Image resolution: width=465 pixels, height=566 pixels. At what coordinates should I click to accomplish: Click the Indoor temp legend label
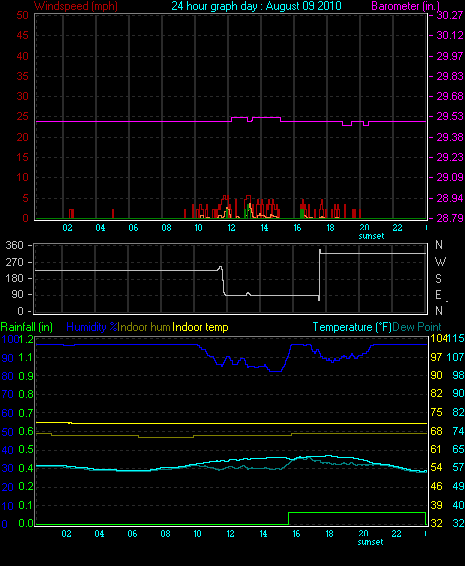(200, 327)
